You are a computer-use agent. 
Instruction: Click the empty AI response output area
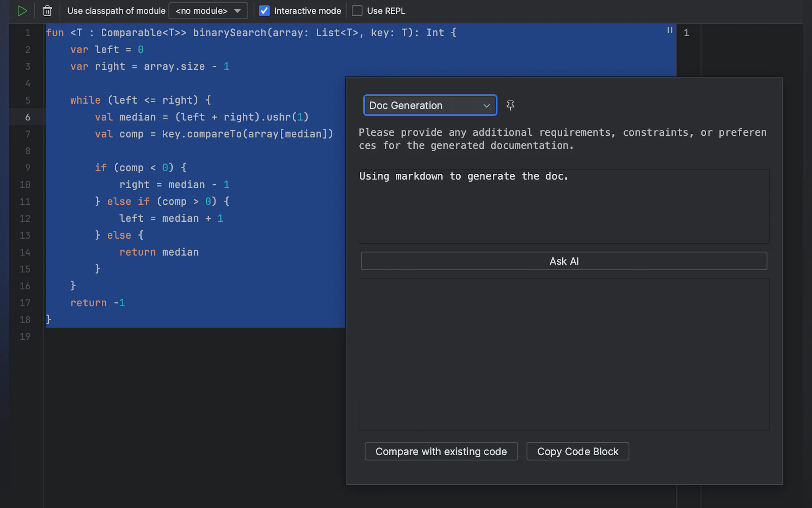point(564,354)
